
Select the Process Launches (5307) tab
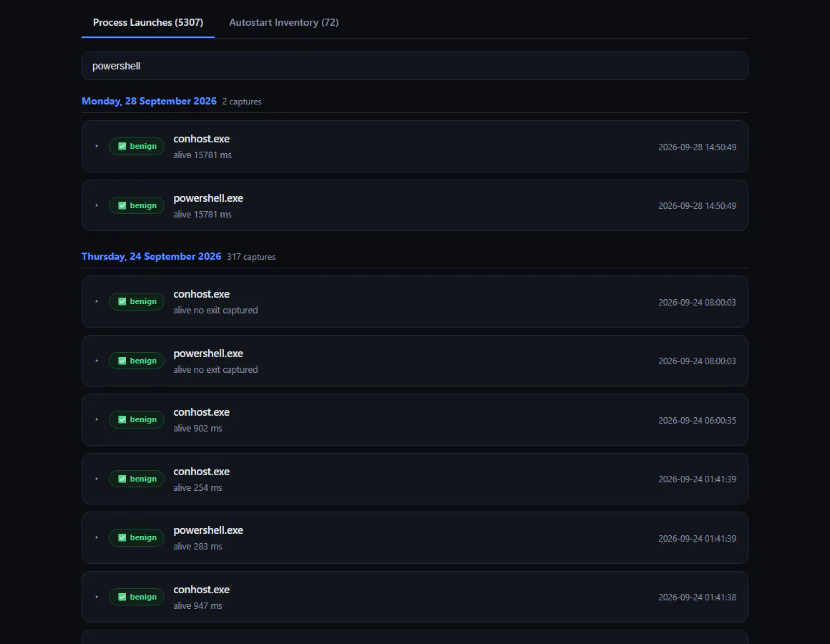(x=148, y=22)
